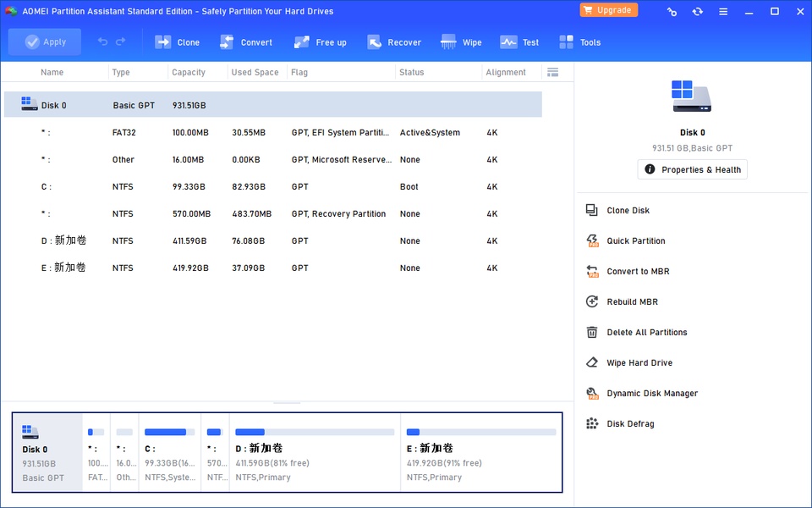Click the Properties & Health button

point(692,169)
